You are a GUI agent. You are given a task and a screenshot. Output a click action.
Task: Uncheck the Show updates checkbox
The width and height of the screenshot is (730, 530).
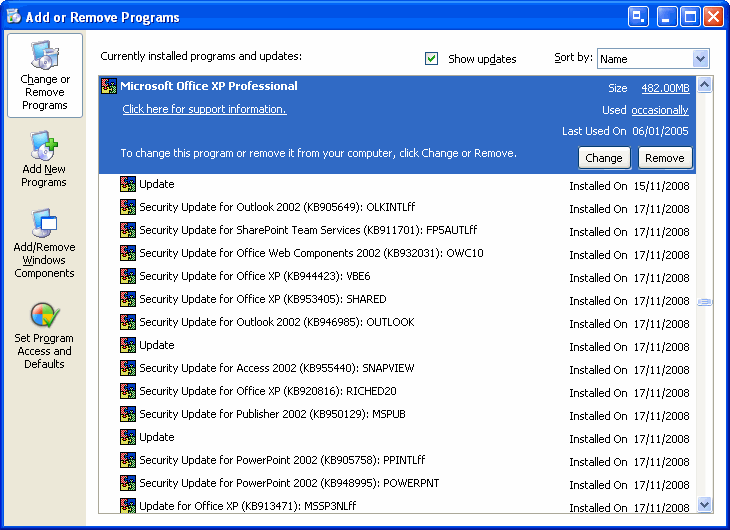point(431,59)
